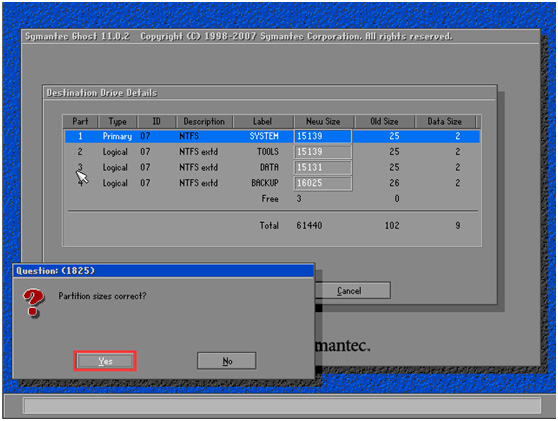
Task: Click the Question (1825) dialog title bar
Action: [x=163, y=271]
